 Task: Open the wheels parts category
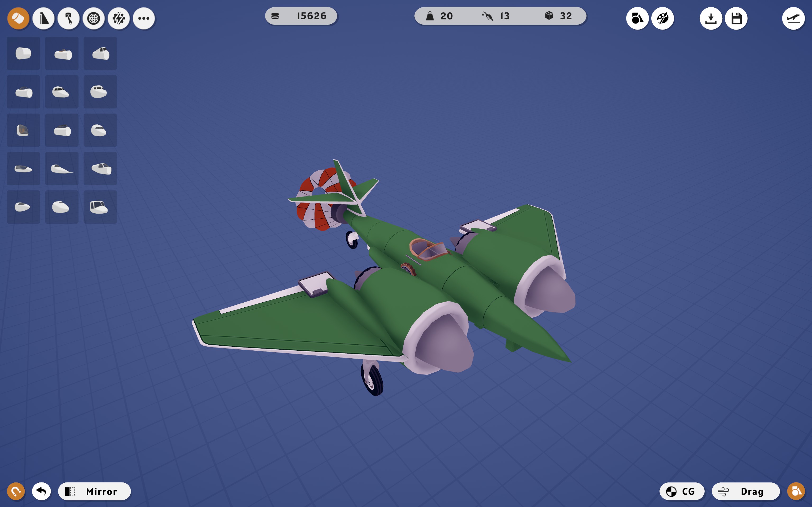tap(94, 18)
